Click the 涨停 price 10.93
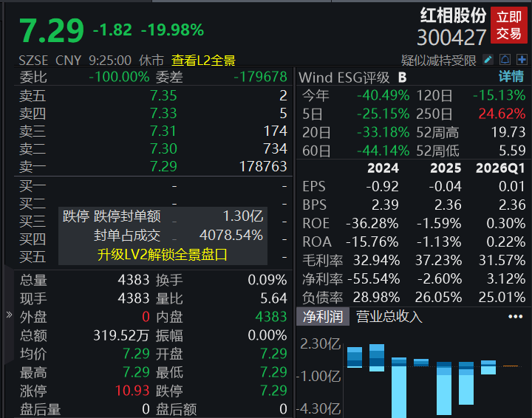Screen dimensions: 532x418 [132, 391]
